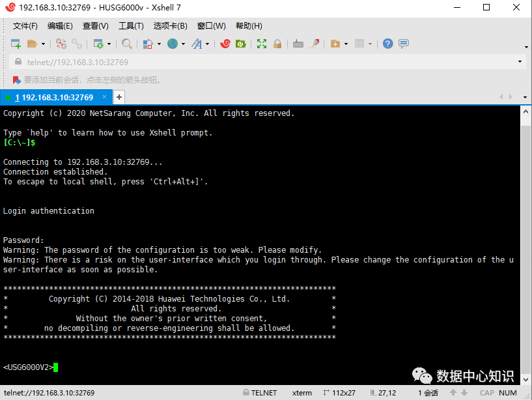Click the terminal scrollbar up arrow
Viewport: 532px width, 400px height.
pyautogui.click(x=526, y=111)
